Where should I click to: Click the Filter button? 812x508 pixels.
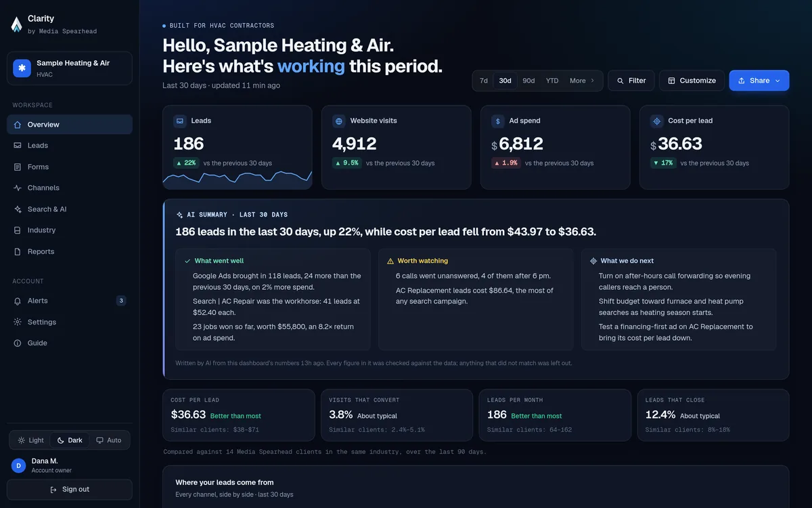(x=631, y=81)
